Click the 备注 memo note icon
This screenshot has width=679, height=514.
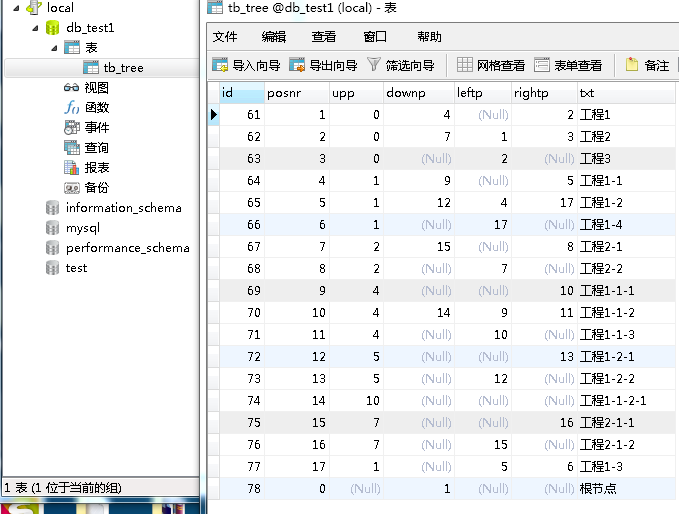(x=632, y=65)
